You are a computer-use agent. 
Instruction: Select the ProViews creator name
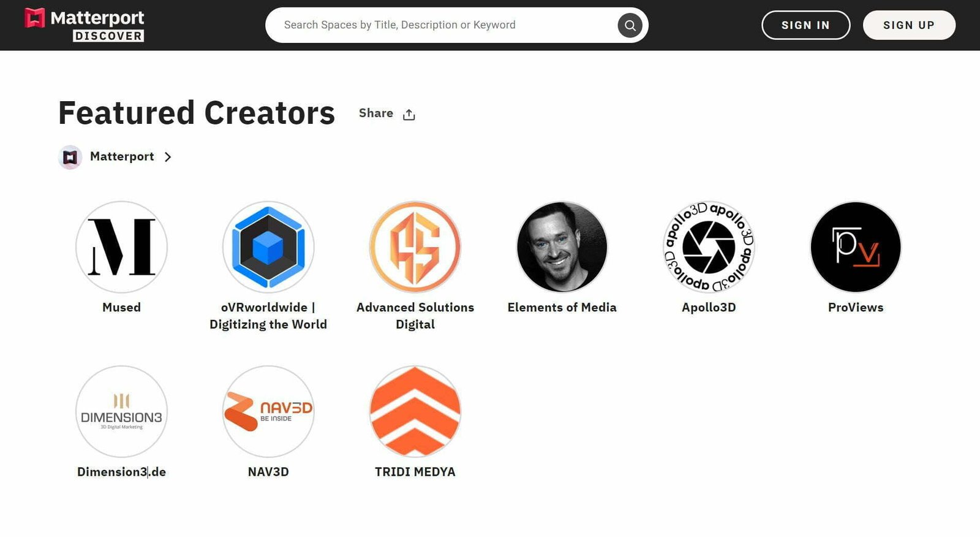pos(856,307)
